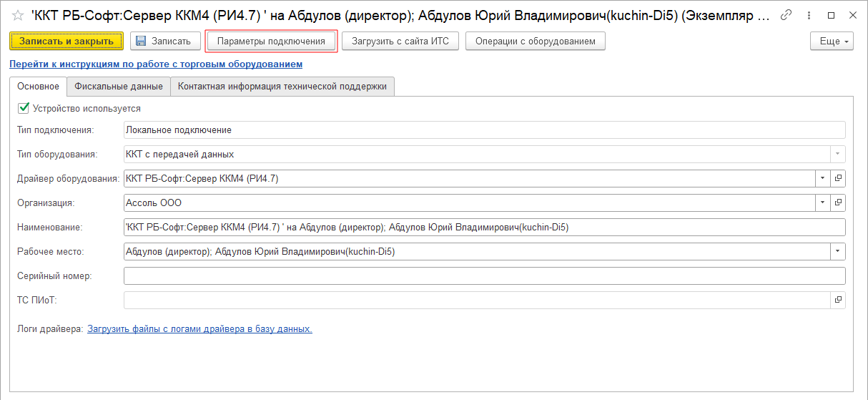Click Тип подключения field value
868x400 pixels.
[484, 130]
